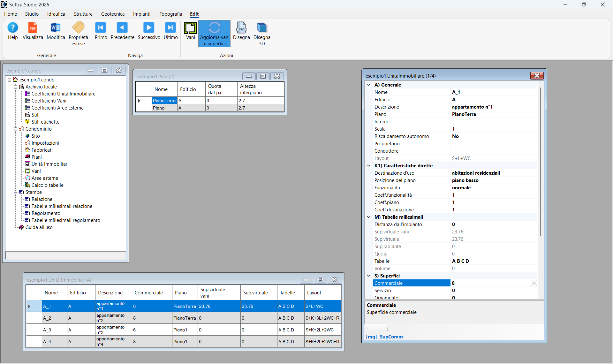Open the Topografia tab

(171, 14)
